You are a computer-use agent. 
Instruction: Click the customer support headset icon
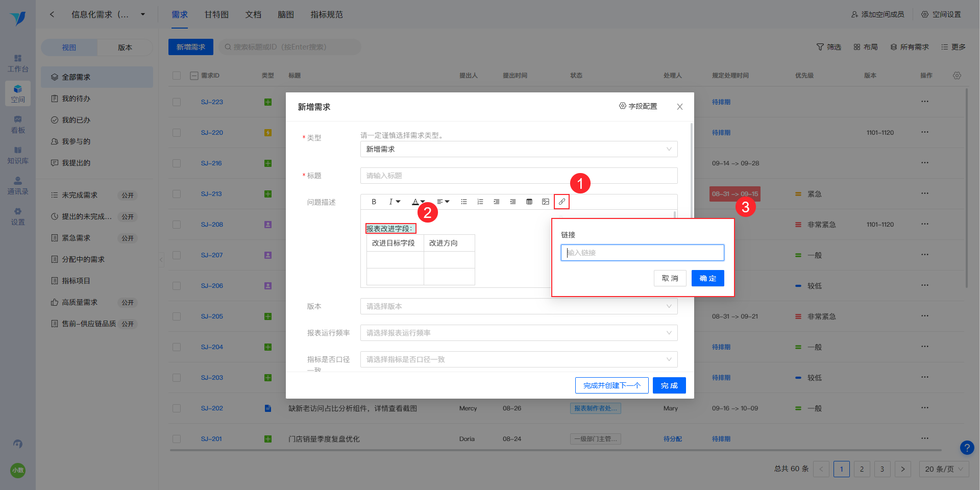pyautogui.click(x=18, y=444)
